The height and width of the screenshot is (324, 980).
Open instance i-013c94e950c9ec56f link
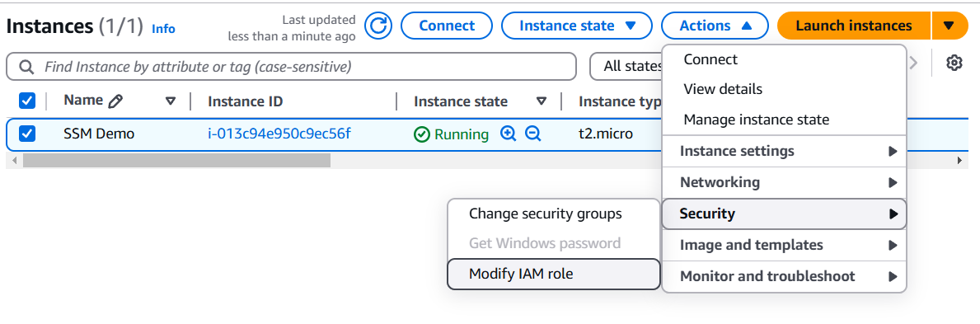point(279,134)
